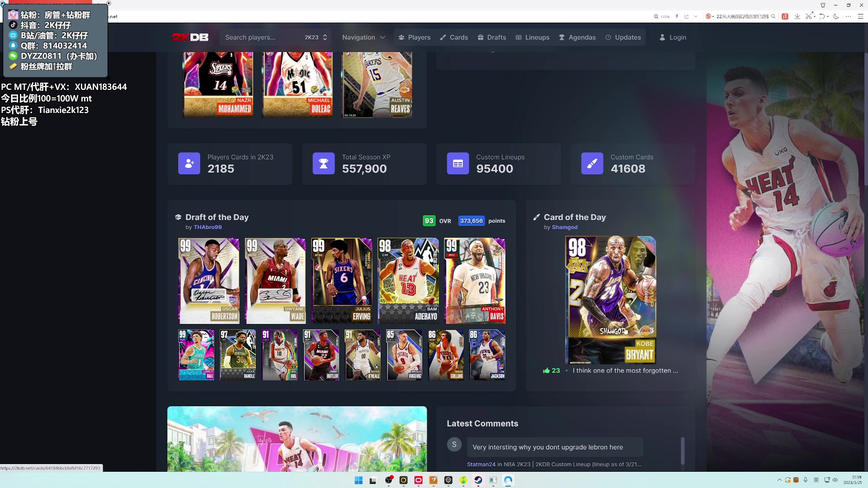Open the Players menu tab
868x488 pixels.
point(414,37)
